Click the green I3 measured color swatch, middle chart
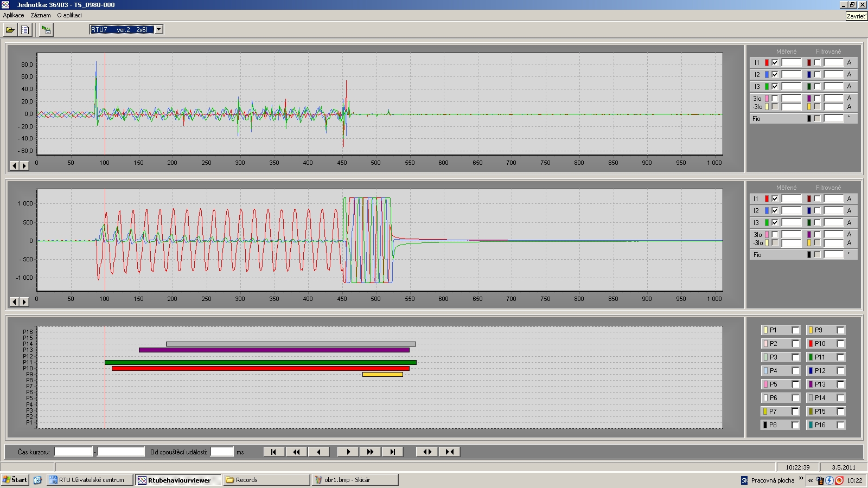 click(x=767, y=223)
